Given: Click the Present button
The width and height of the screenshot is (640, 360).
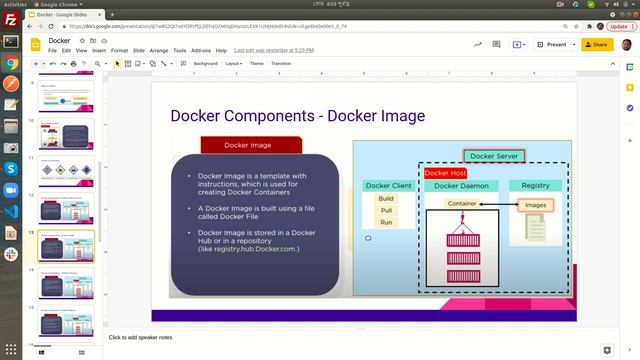Looking at the screenshot, I should (551, 44).
